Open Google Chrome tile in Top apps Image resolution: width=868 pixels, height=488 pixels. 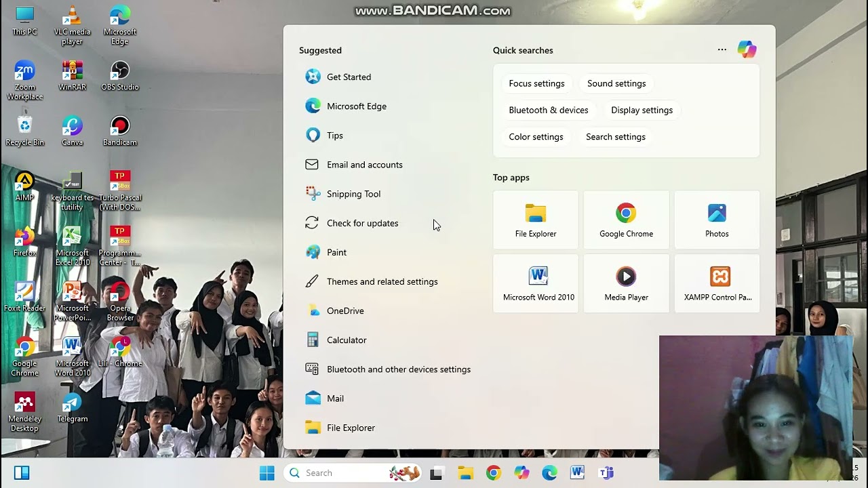point(626,220)
